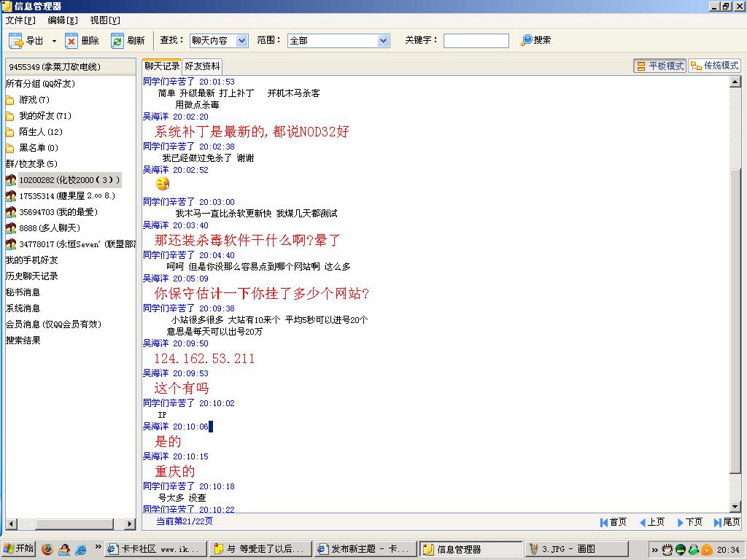Screen dimensions: 747x560
Task: Select the 陌生人 (12) folder
Action: [x=41, y=132]
